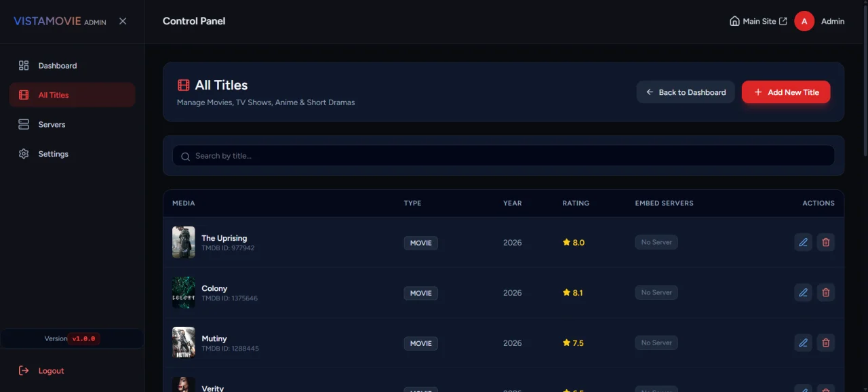Click the TYPE column header
868x392 pixels.
click(412, 203)
